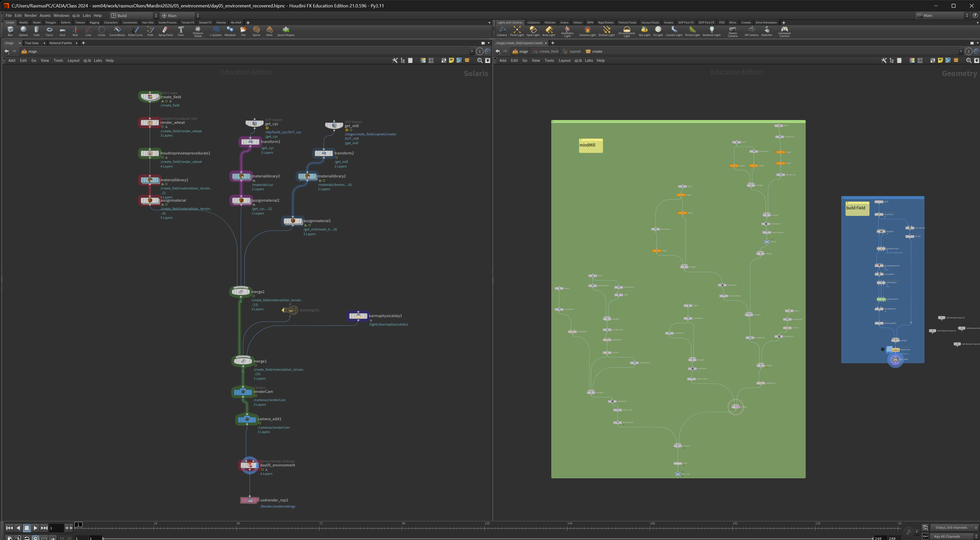The height and width of the screenshot is (540, 980).
Task: Go back with the Solaris pane back arrow
Action: pos(7,51)
